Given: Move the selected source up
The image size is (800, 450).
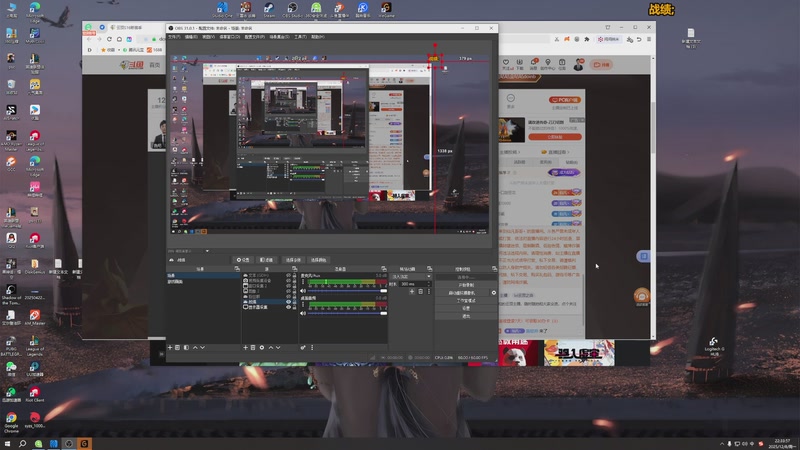Looking at the screenshot, I should pos(270,347).
